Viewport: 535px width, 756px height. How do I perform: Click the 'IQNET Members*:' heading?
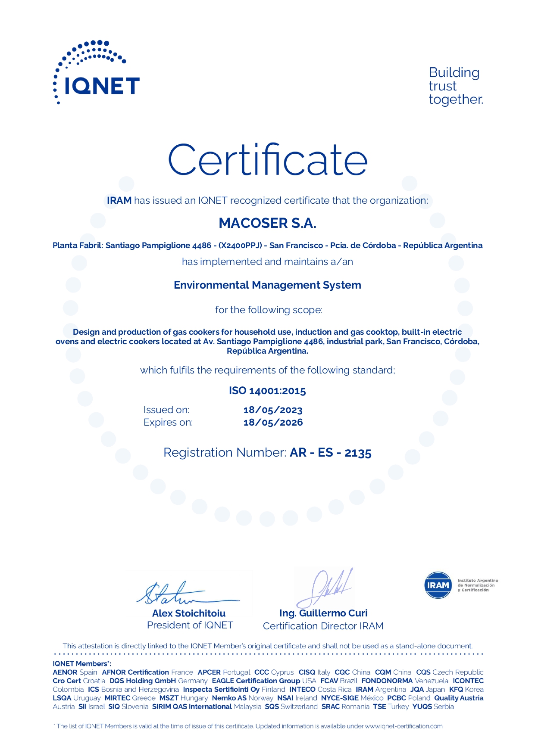coord(82,664)
